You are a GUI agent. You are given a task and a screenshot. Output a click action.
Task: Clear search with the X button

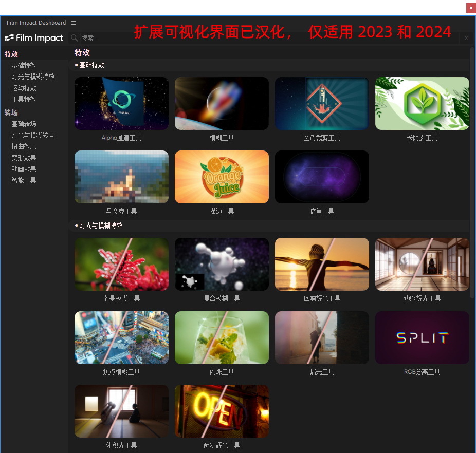coord(466,38)
